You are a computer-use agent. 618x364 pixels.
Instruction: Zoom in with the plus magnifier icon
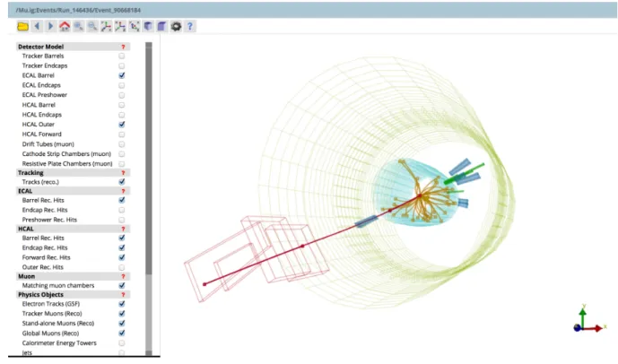point(79,26)
